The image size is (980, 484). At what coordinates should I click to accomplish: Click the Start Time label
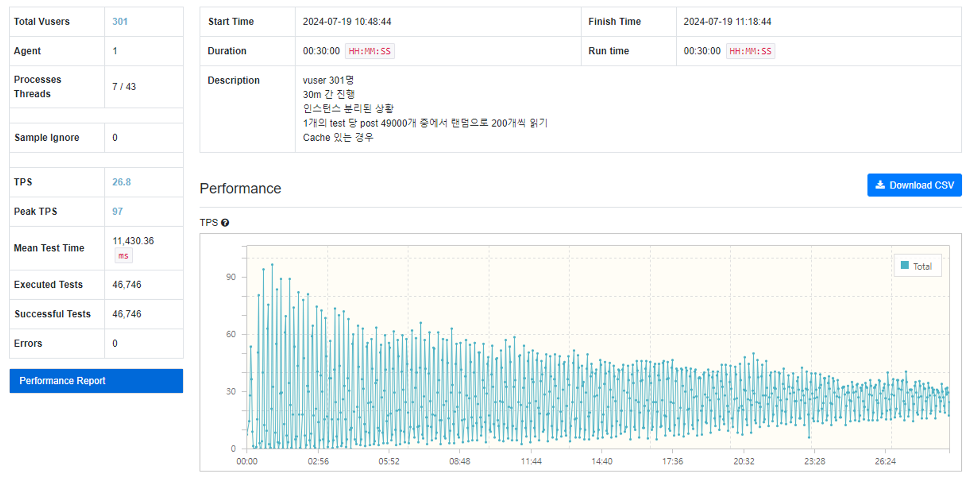231,22
